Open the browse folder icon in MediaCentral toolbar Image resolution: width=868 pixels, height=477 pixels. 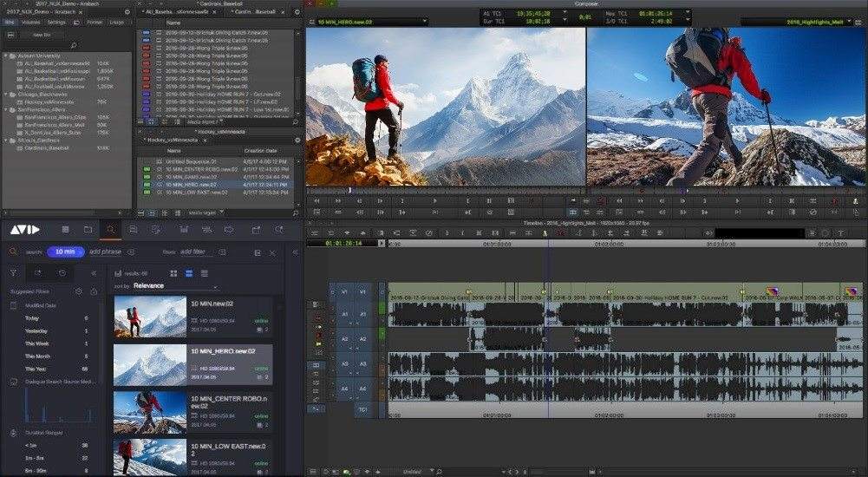point(88,230)
